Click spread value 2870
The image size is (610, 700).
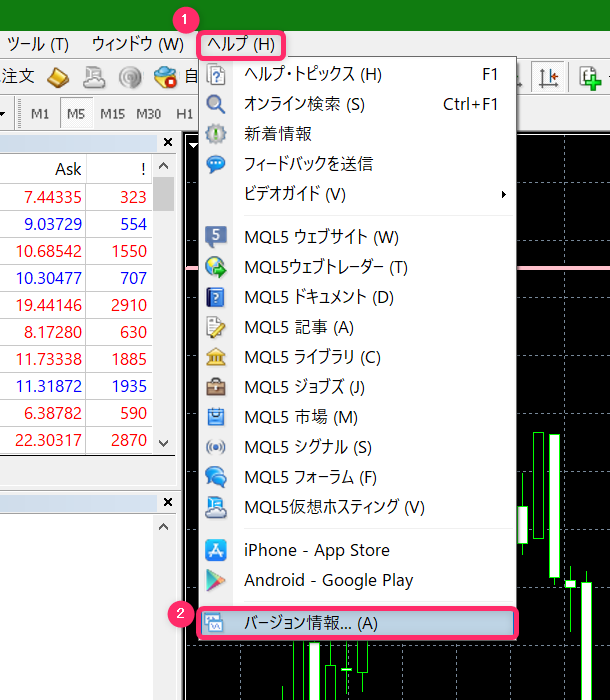click(x=129, y=440)
